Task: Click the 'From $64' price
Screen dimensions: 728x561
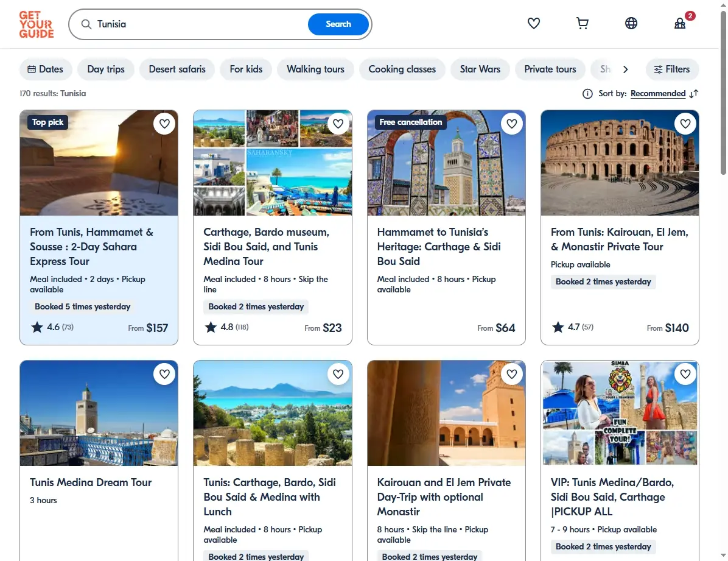Action: [x=496, y=328]
